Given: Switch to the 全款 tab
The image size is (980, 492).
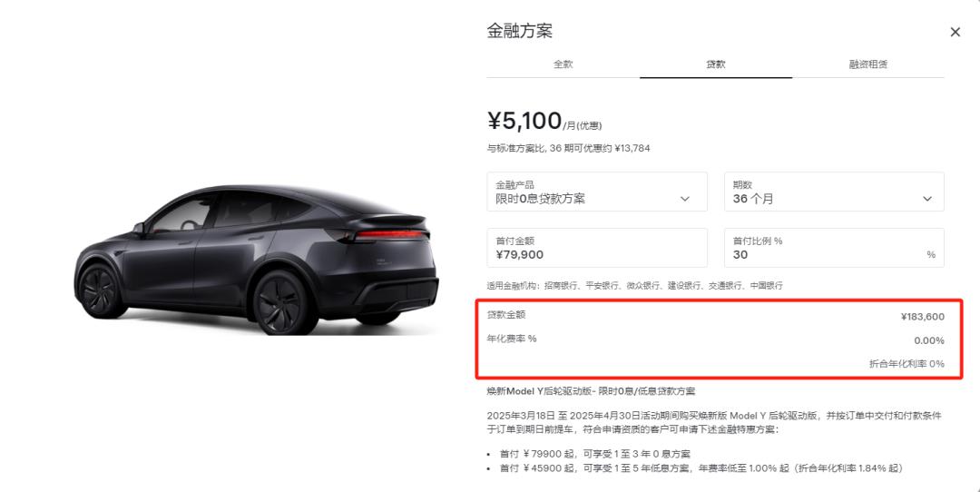Looking at the screenshot, I should tap(563, 64).
